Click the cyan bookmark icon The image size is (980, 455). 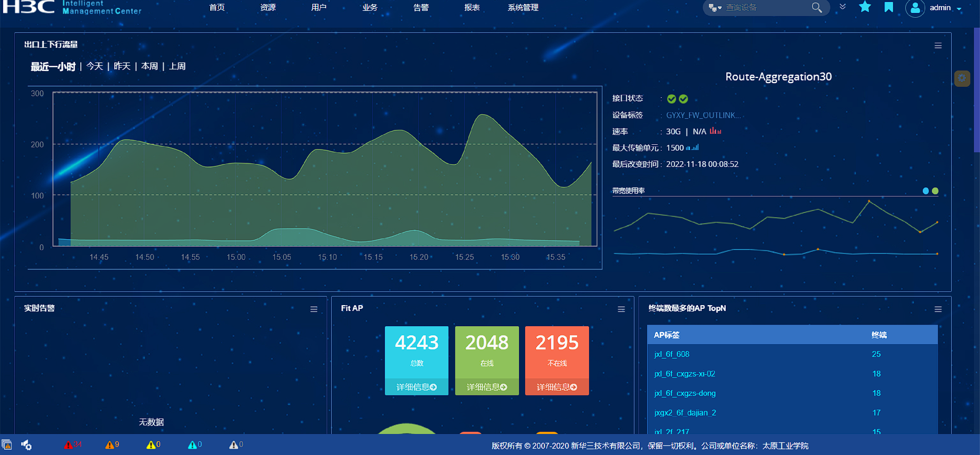(889, 7)
